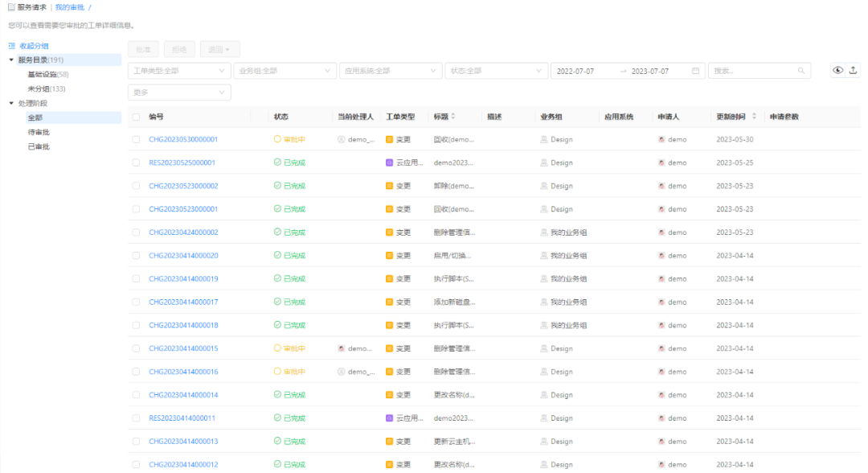
Task: Click Design group icon in CHG20230530000001 row
Action: coord(543,140)
